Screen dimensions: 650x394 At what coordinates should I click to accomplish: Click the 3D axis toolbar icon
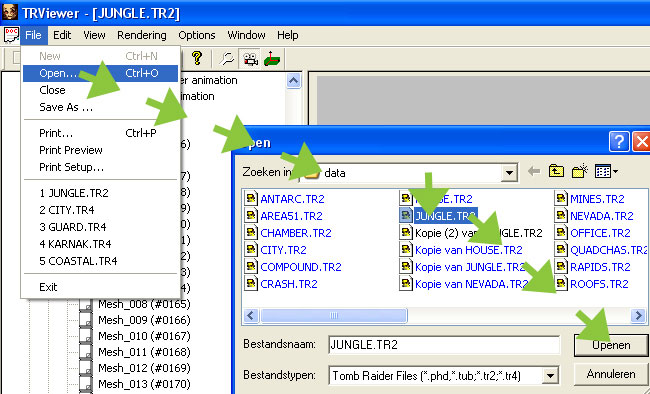point(272,59)
